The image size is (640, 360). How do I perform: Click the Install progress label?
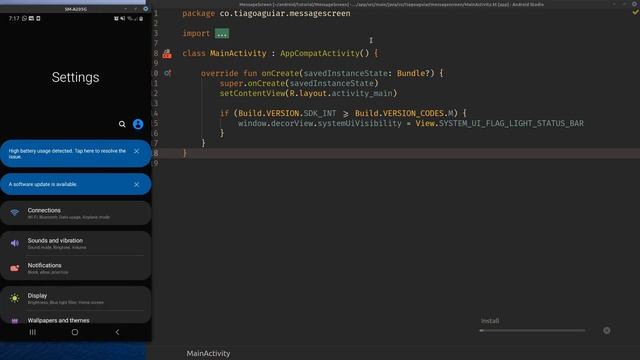click(490, 321)
